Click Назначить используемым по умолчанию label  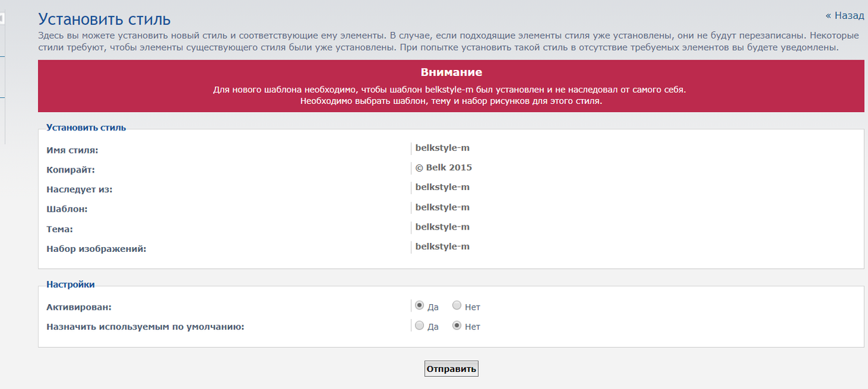(x=145, y=327)
